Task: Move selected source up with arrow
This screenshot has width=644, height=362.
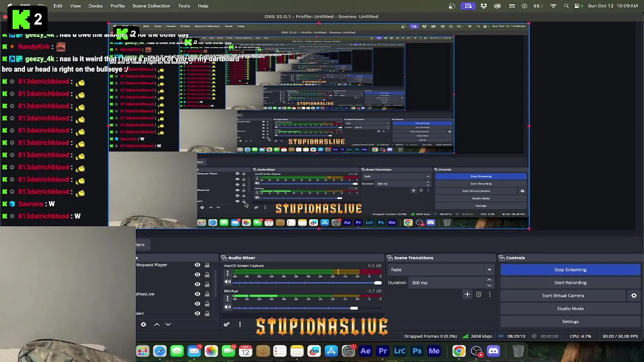Action: coord(157,325)
